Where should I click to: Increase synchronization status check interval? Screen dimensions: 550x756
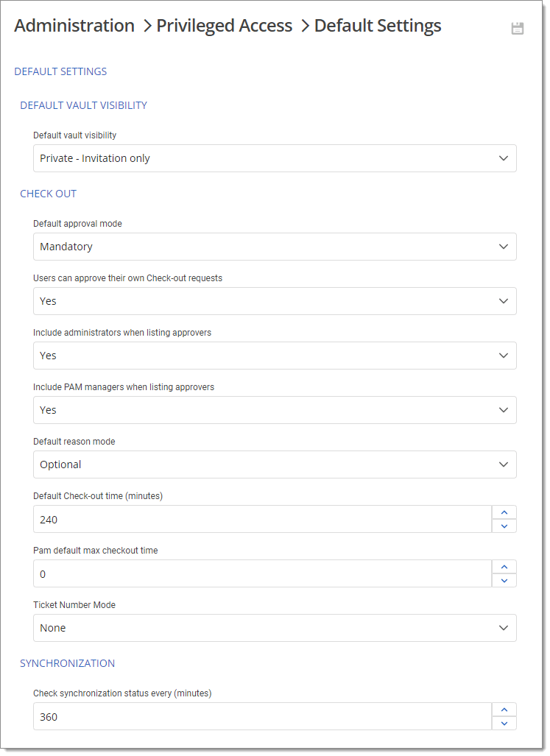click(504, 710)
